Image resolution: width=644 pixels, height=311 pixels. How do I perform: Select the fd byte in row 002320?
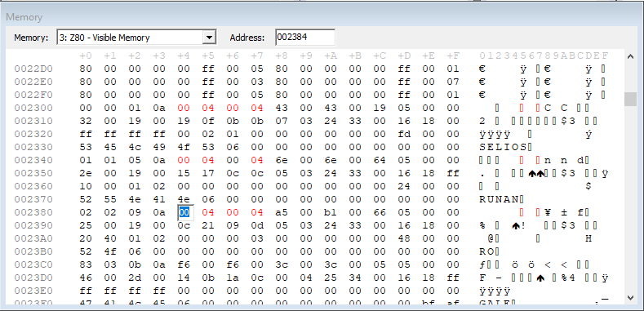pos(404,134)
